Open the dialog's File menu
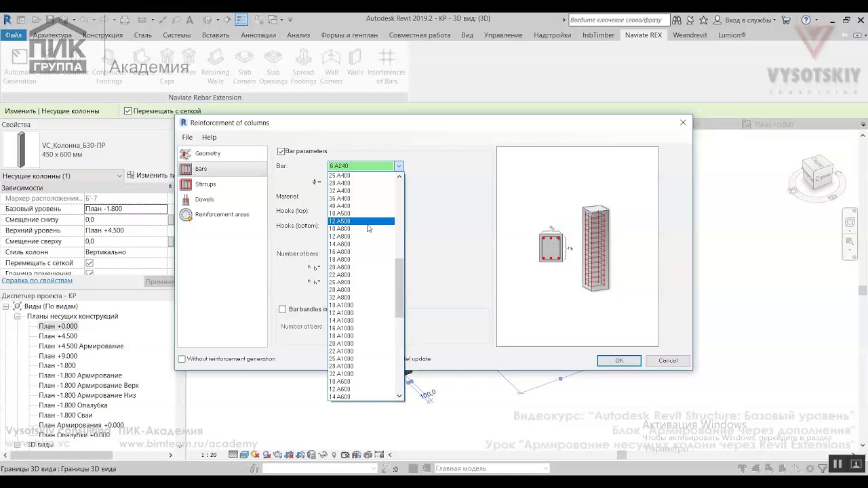The image size is (868, 488). click(x=187, y=138)
